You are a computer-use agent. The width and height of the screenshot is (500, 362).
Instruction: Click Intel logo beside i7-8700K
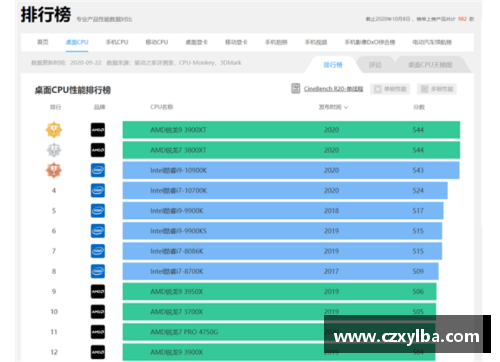pos(98,271)
